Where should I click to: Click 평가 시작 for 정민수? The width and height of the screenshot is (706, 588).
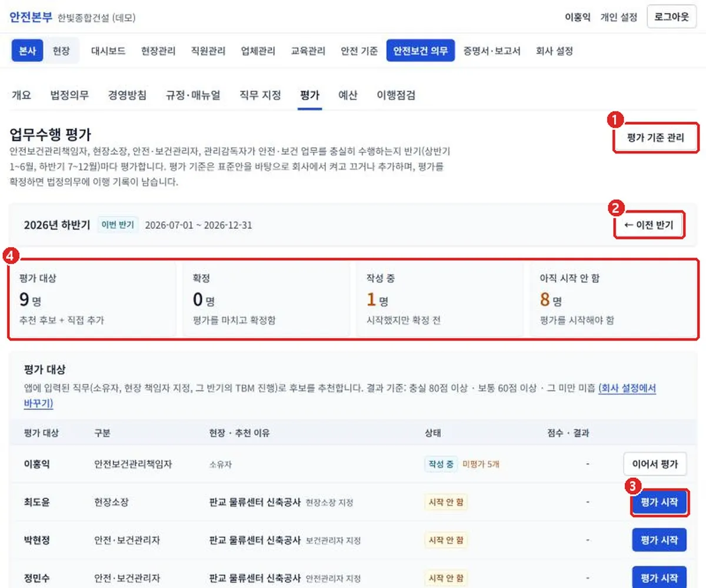pos(659,577)
